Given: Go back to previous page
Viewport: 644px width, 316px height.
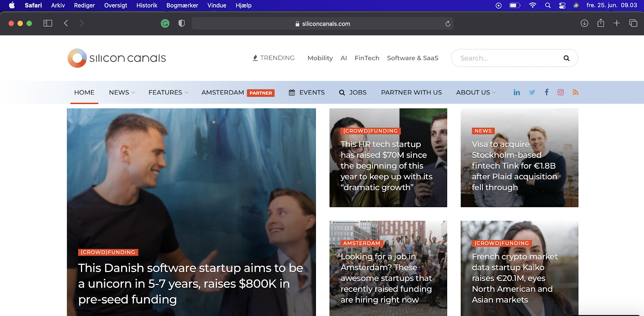Looking at the screenshot, I should pyautogui.click(x=66, y=23).
